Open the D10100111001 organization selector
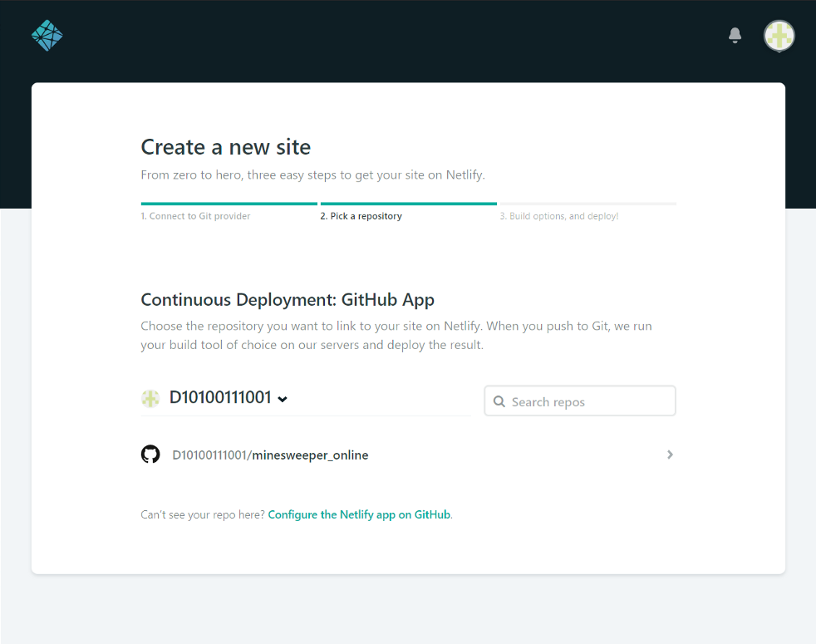Image resolution: width=816 pixels, height=644 pixels. point(214,398)
